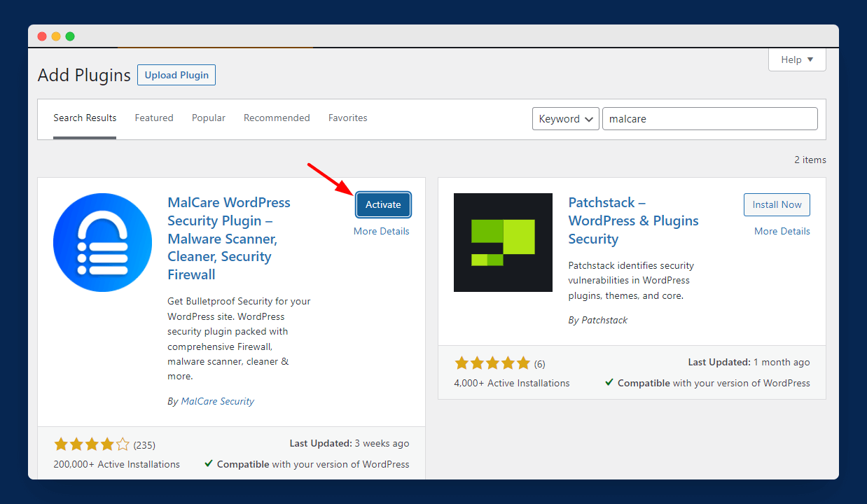
Task: Go to the Favorites tab
Action: click(348, 118)
